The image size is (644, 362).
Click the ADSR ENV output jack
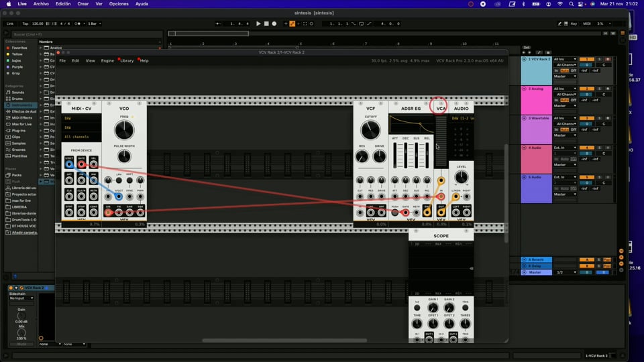pyautogui.click(x=427, y=213)
